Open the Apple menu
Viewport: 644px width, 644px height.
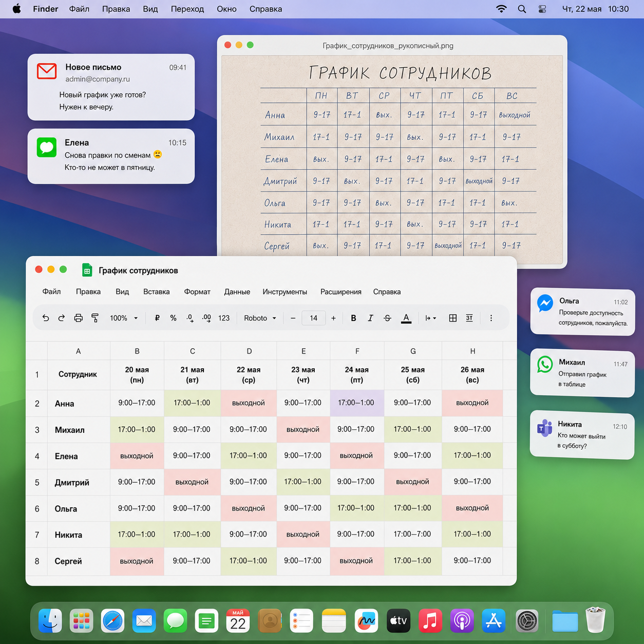pyautogui.click(x=16, y=9)
